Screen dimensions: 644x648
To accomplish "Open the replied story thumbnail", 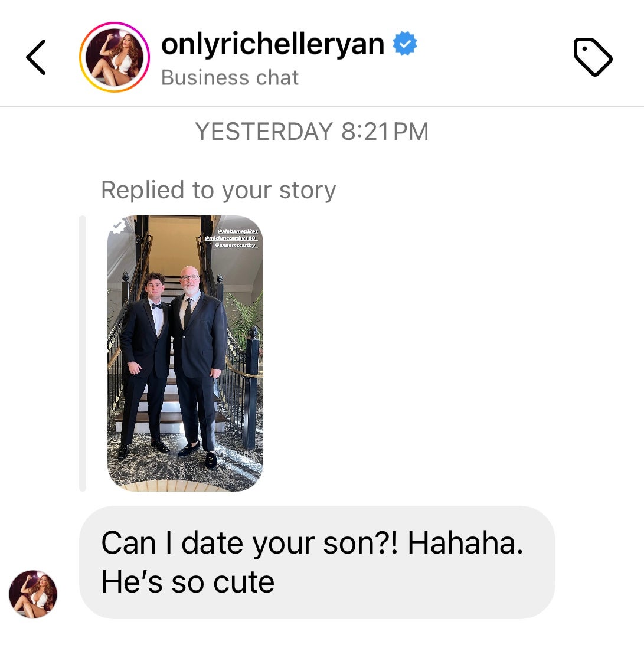I will [x=185, y=354].
